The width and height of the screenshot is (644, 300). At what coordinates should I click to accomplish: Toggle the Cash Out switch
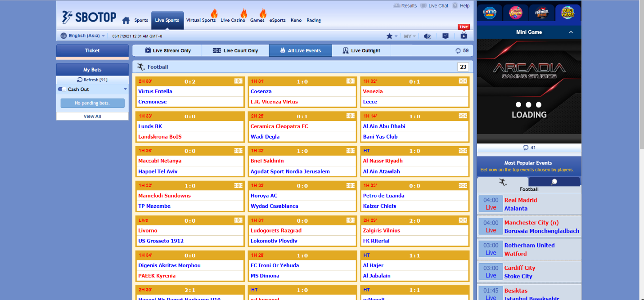(62, 90)
